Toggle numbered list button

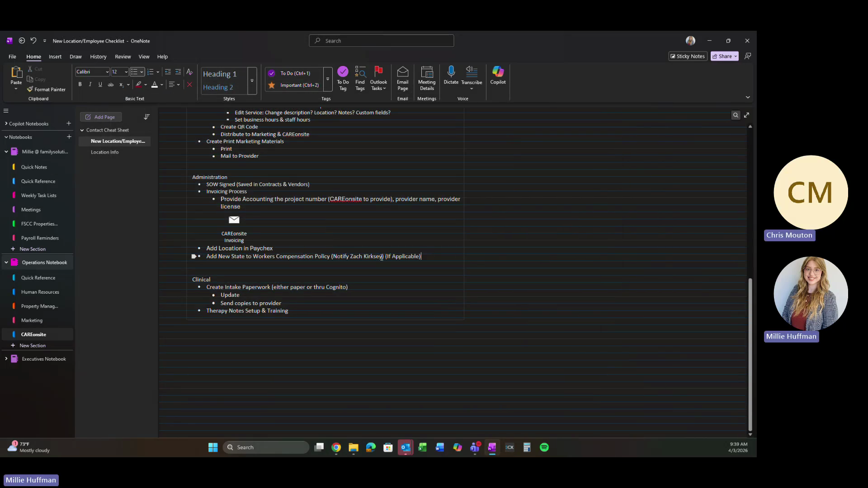pos(151,72)
